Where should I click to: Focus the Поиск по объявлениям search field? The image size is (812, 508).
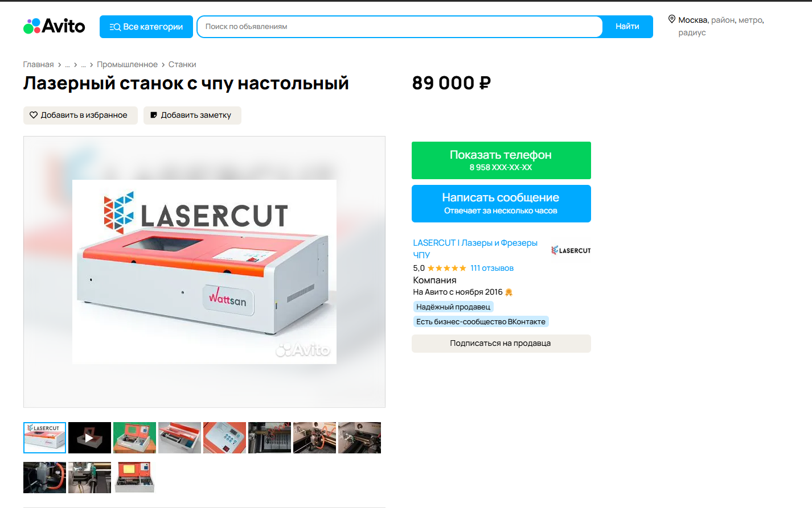400,27
